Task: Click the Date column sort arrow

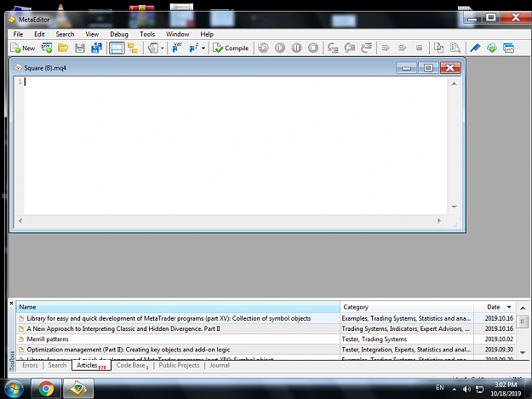Action: click(509, 307)
